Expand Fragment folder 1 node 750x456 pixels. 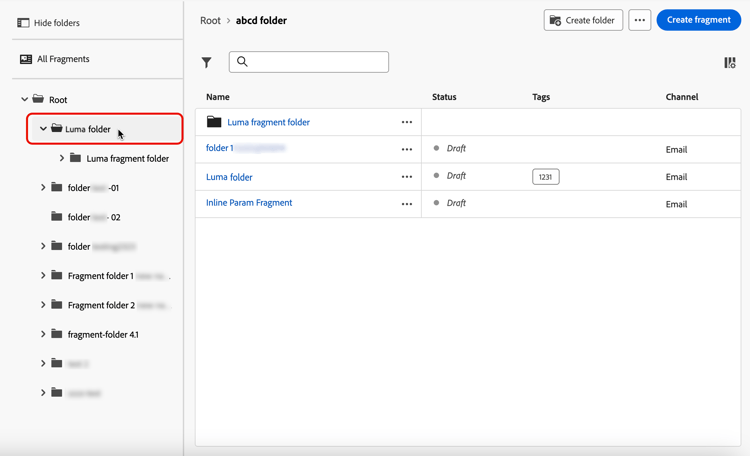pyautogui.click(x=43, y=275)
